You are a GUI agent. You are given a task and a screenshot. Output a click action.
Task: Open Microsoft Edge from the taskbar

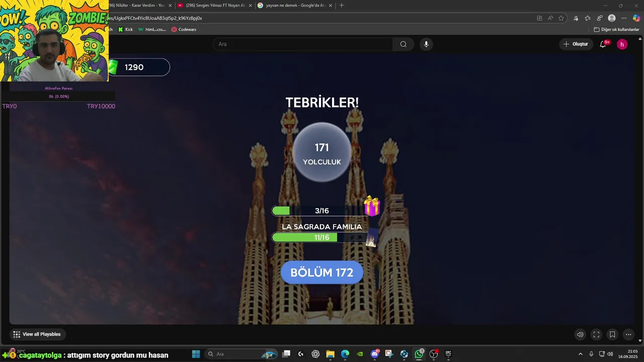(345, 354)
